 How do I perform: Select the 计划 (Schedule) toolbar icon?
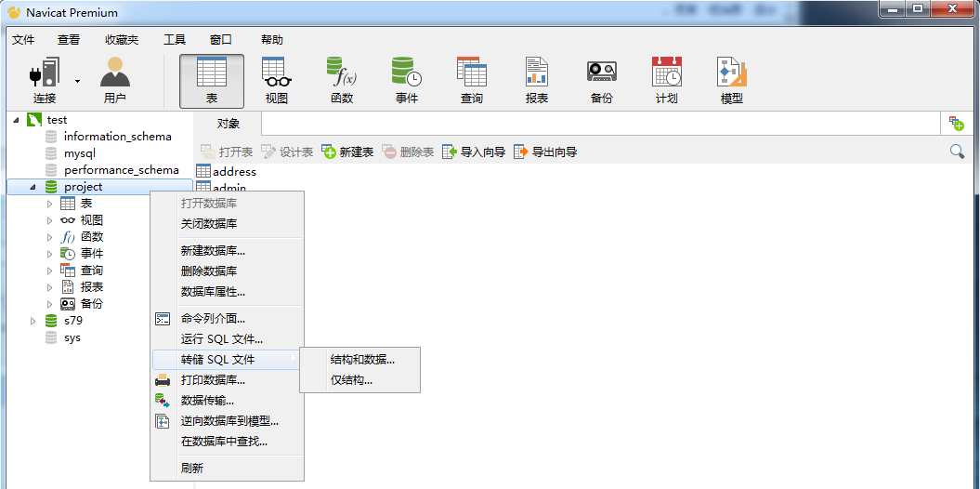pyautogui.click(x=667, y=81)
